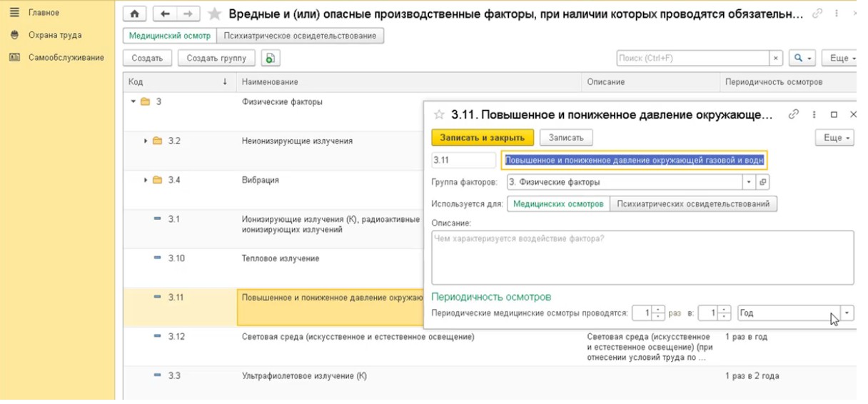Click the Записать и закрыть button
The width and height of the screenshot is (868, 404).
(x=482, y=138)
